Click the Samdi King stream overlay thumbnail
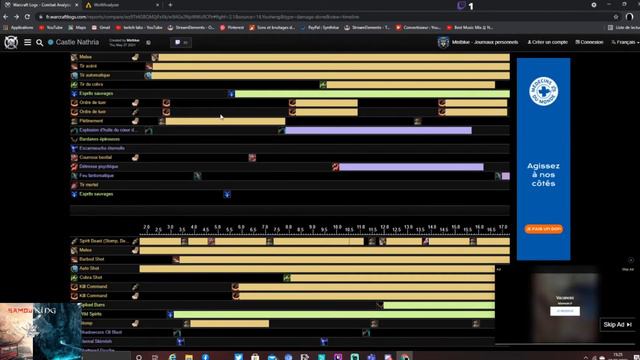This screenshot has width=640, height=360. [40, 331]
